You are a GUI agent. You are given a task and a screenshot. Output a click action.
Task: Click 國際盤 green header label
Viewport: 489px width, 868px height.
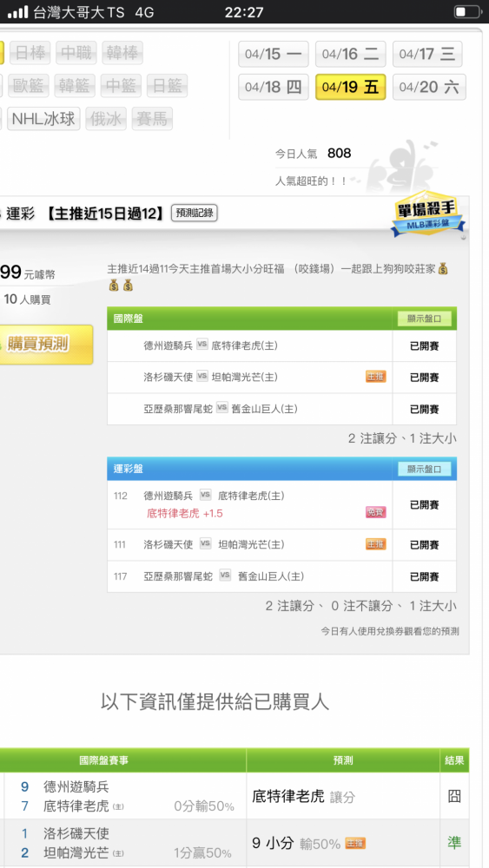pos(128,319)
